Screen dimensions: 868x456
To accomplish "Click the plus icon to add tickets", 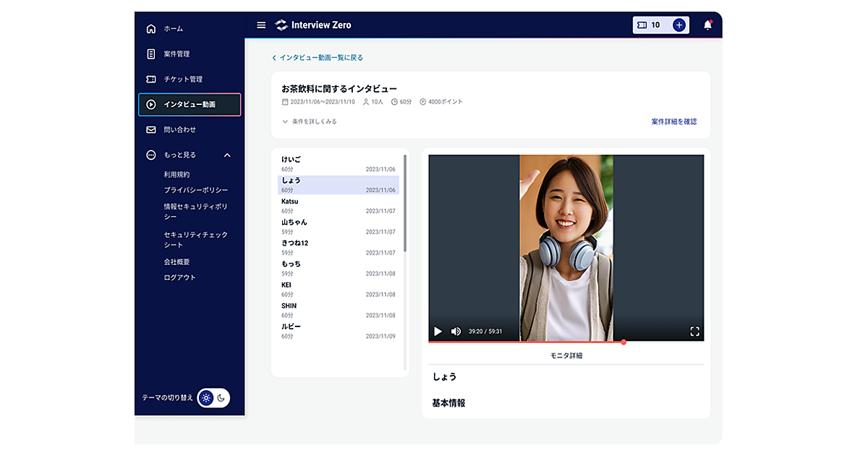I will pyautogui.click(x=678, y=25).
